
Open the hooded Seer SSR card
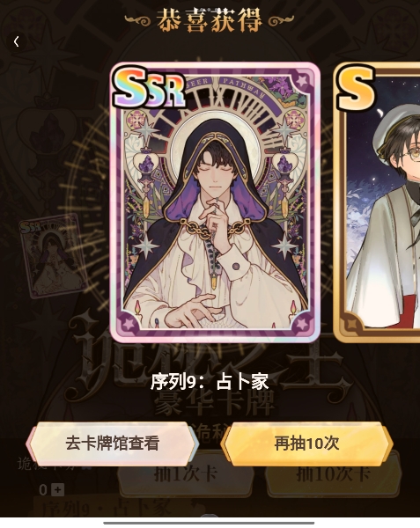tap(215, 202)
